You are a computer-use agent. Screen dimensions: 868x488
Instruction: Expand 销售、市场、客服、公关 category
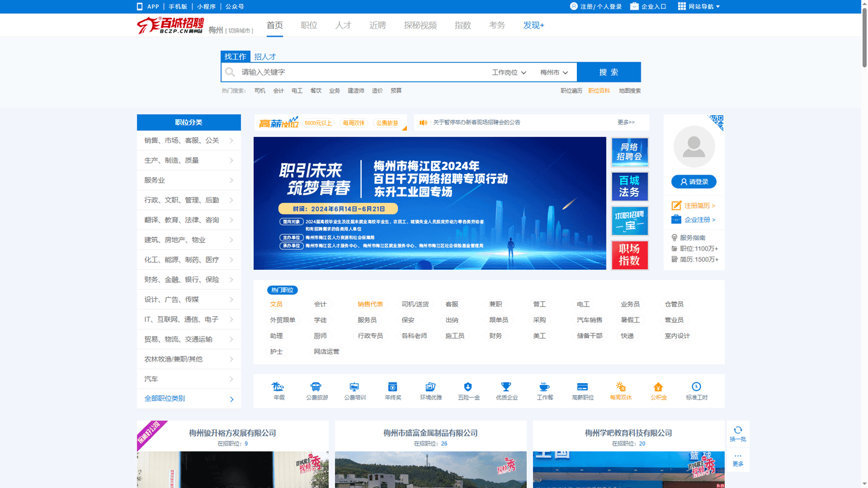pos(189,140)
